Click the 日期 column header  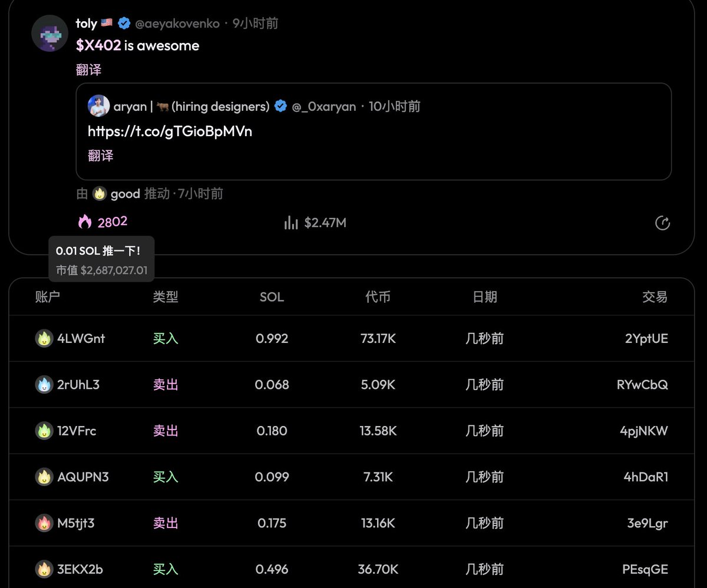click(484, 297)
